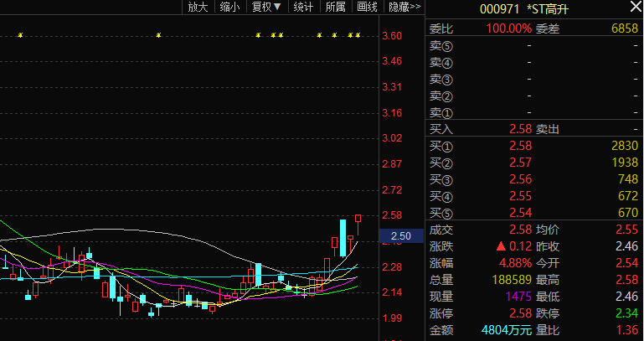
Task: Click the rightmost yellow star marker on the chart
Action: (x=358, y=35)
